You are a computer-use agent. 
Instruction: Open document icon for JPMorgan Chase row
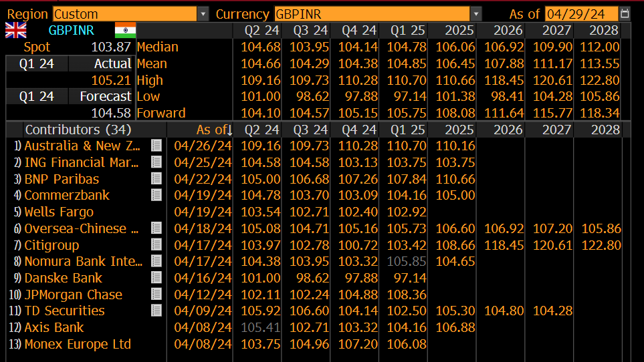[156, 295]
